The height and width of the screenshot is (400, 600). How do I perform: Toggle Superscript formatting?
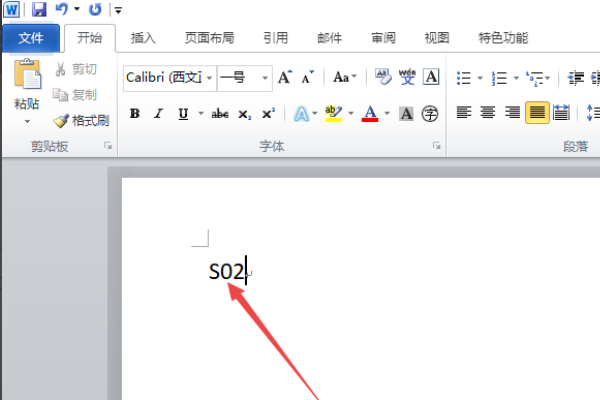(268, 114)
